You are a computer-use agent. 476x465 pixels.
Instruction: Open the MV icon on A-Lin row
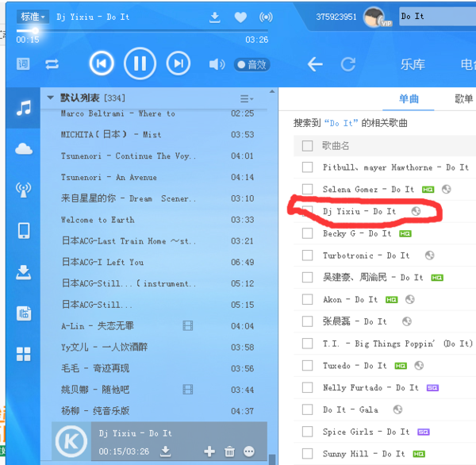(x=188, y=326)
